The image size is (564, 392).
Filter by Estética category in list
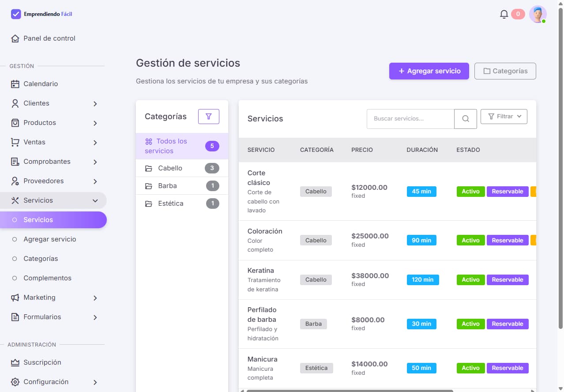click(182, 204)
